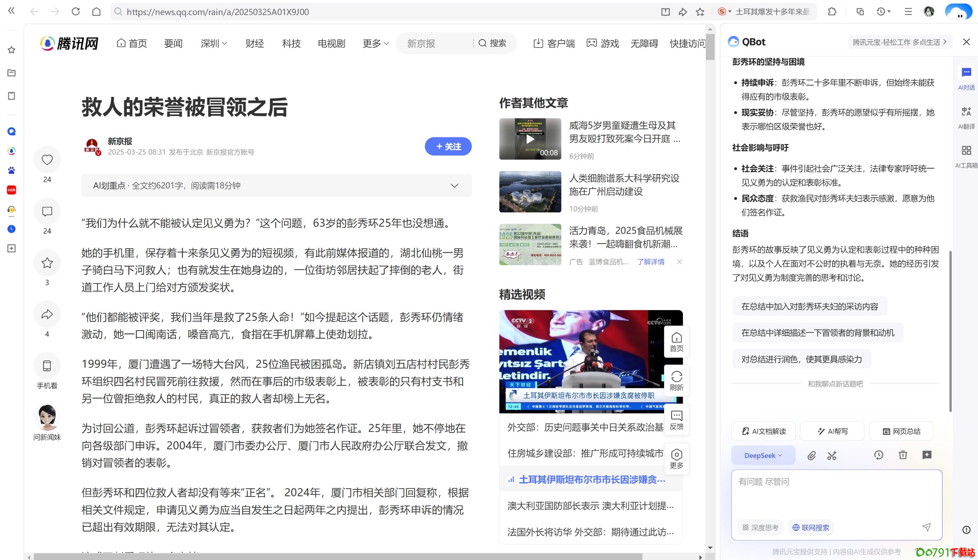Click the 网页总结 button in QBot

pos(901,431)
